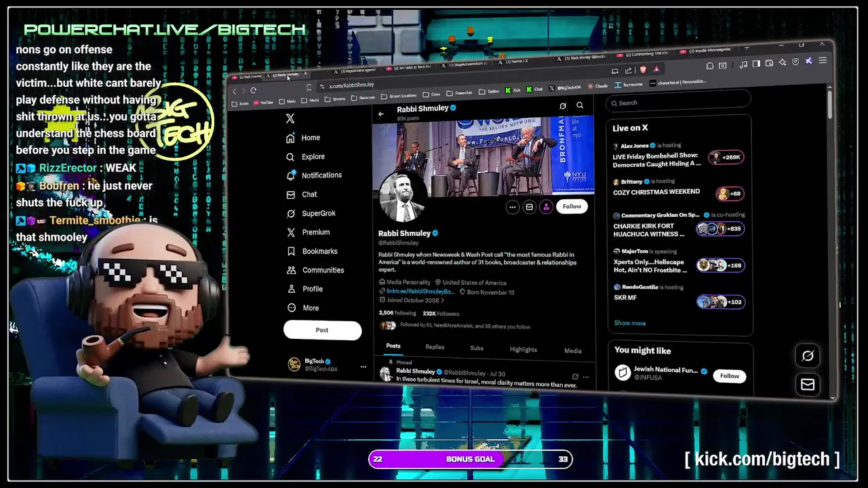Reload the browser page
Screen dimensions: 868x488
253,90
